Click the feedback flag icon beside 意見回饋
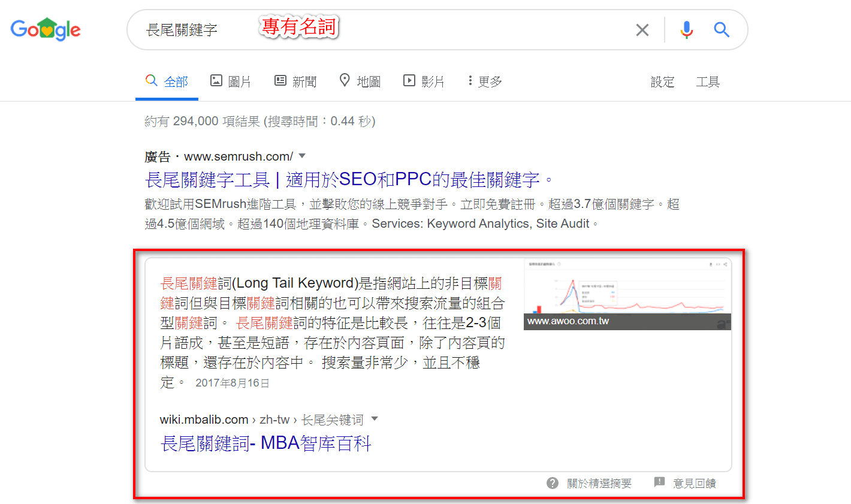 (660, 482)
